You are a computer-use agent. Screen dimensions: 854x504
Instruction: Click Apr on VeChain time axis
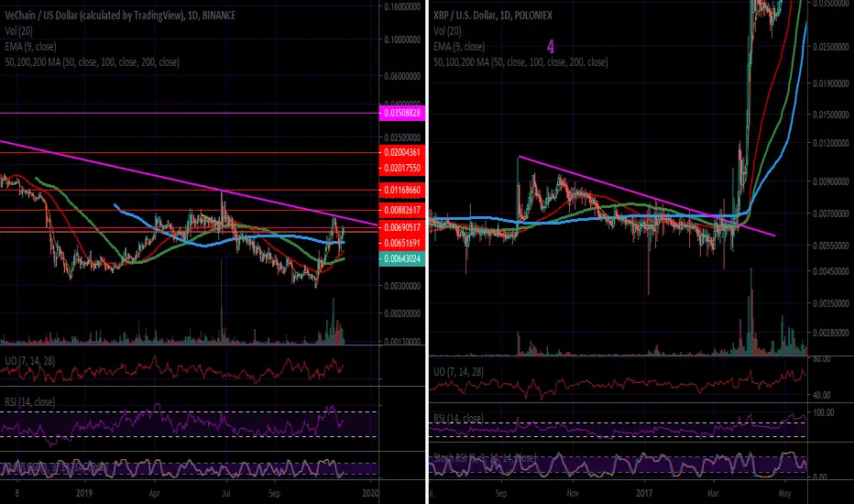point(155,493)
